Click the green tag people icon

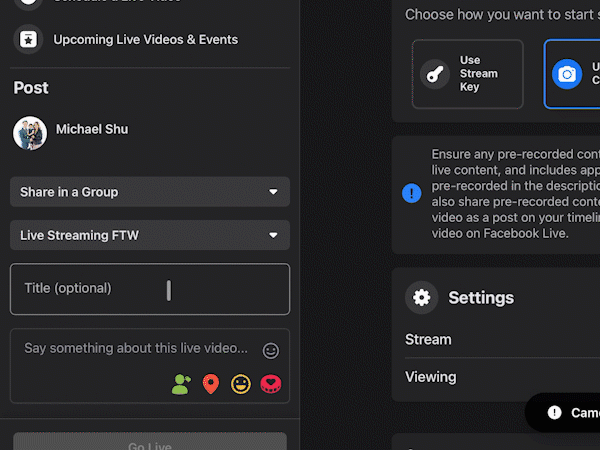pos(180,384)
